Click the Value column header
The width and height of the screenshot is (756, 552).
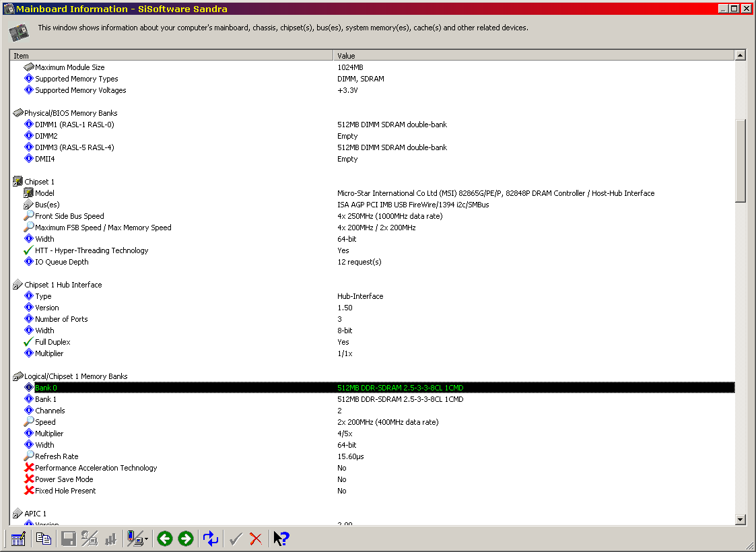click(x=534, y=55)
